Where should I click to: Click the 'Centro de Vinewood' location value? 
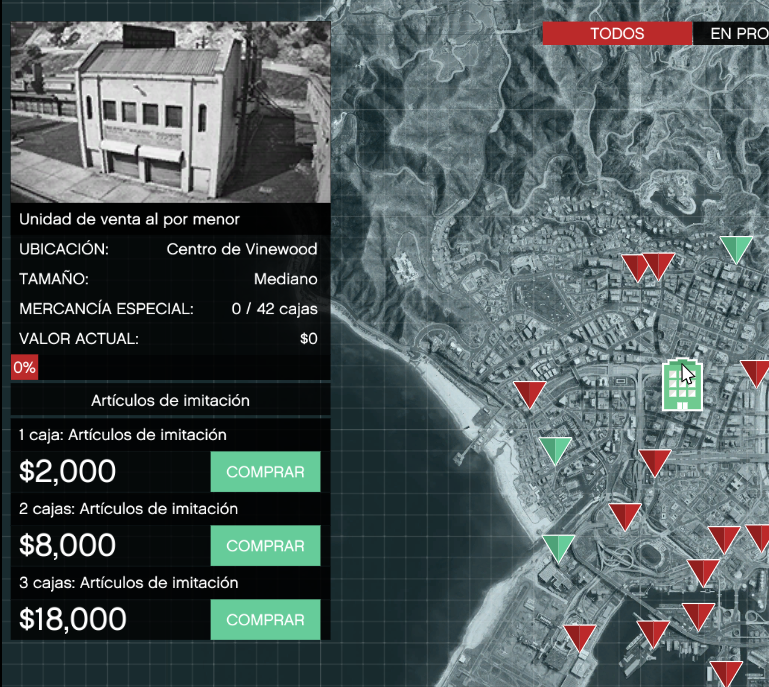point(242,249)
